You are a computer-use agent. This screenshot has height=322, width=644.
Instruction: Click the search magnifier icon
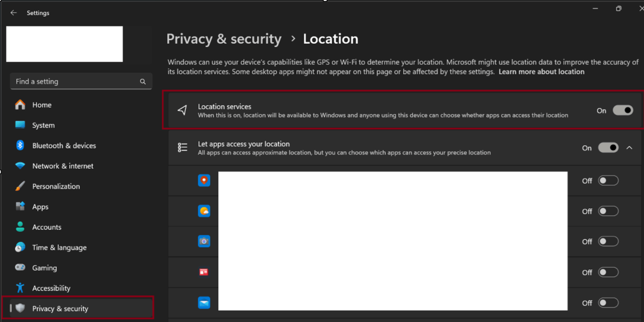143,82
